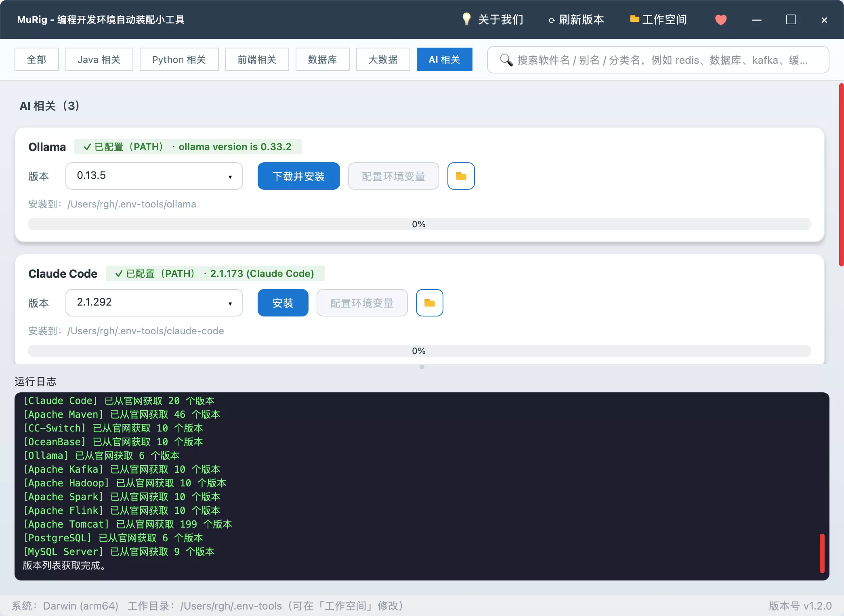Viewport: 844px width, 616px height.
Task: Click the Ollama 0% progress bar
Action: [x=419, y=224]
